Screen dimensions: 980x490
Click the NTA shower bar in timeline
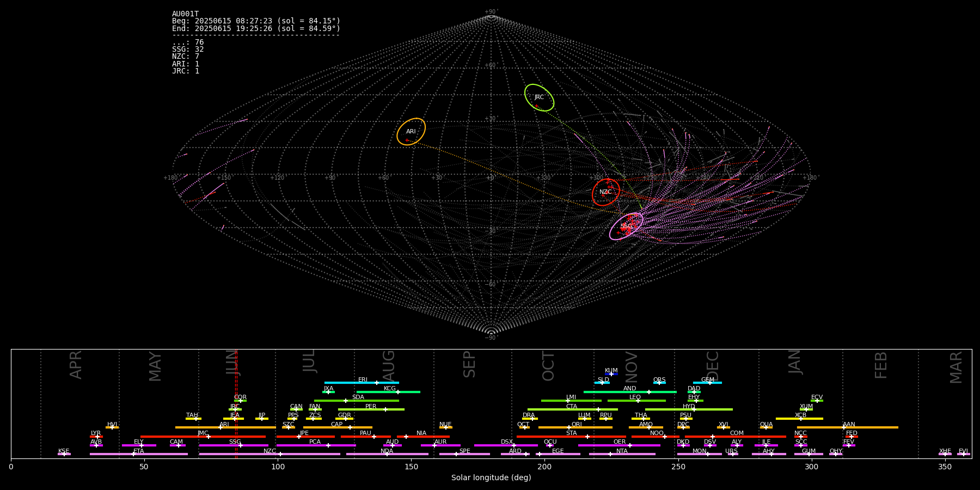622,454
